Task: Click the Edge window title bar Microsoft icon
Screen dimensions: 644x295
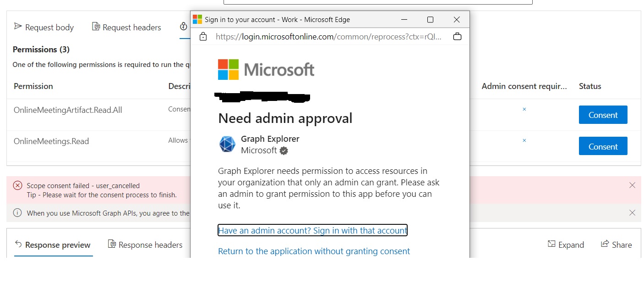Action: 197,19
